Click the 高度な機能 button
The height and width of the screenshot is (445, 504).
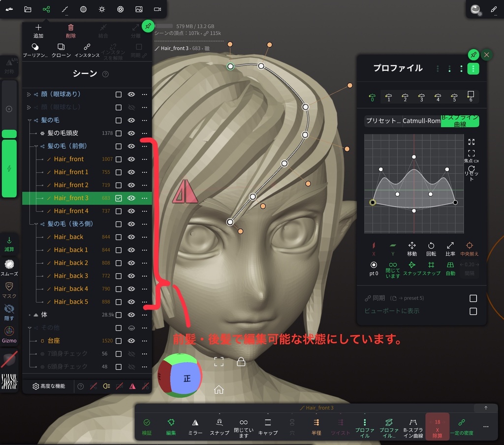[x=49, y=386]
